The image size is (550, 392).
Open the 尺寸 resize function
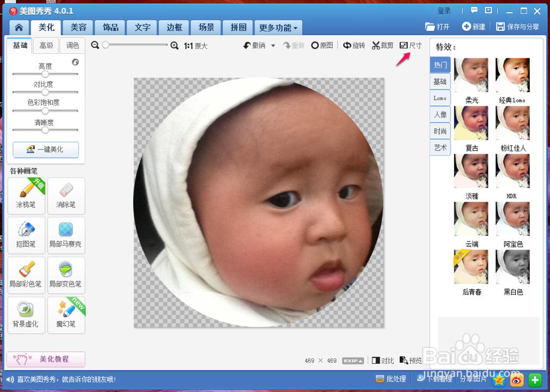click(410, 45)
